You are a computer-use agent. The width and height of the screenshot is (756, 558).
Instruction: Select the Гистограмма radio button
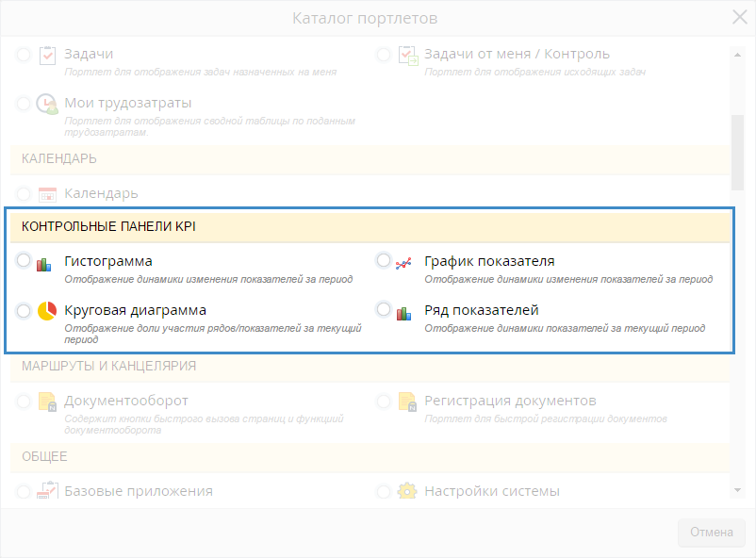(x=24, y=261)
